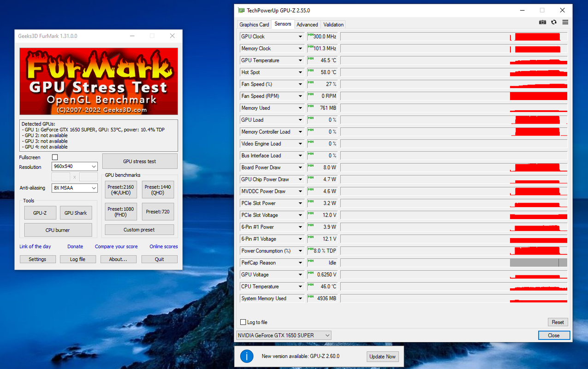Open the GPU-Z hamburger menu icon
The height and width of the screenshot is (369, 588).
point(565,22)
